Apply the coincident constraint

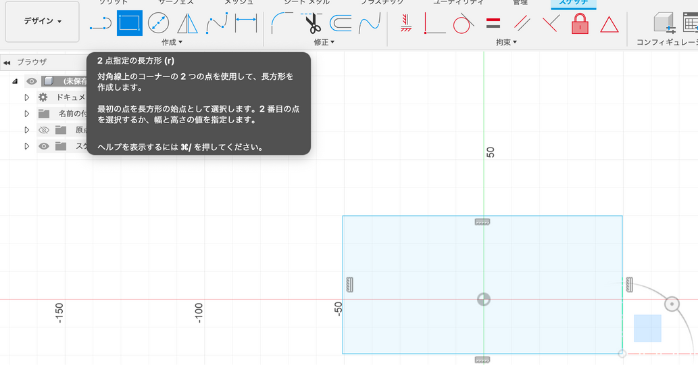pos(434,23)
